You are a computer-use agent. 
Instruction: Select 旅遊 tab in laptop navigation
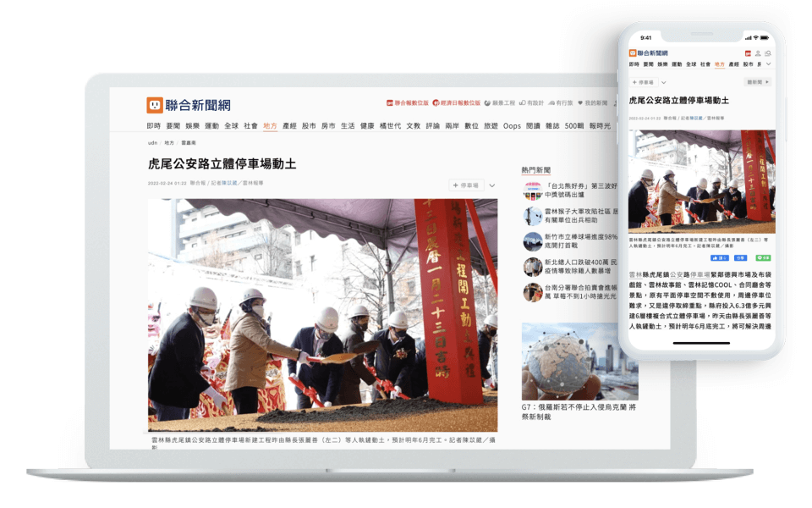click(x=491, y=126)
